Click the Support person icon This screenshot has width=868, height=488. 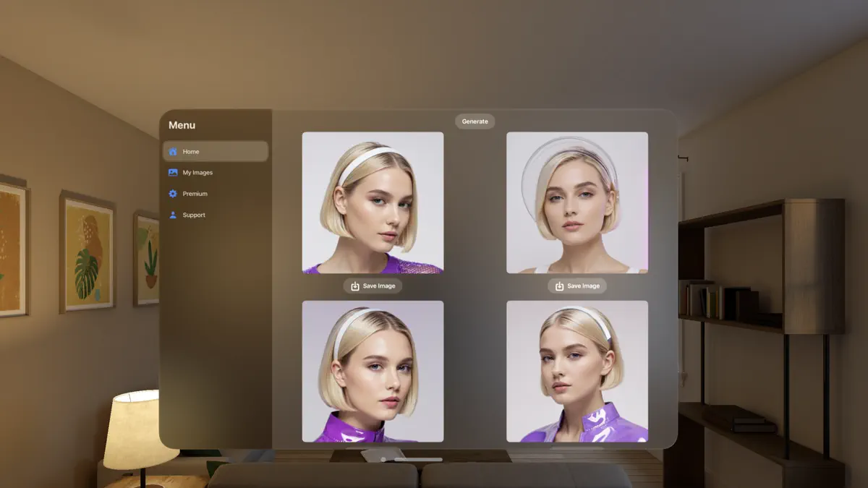pos(172,214)
